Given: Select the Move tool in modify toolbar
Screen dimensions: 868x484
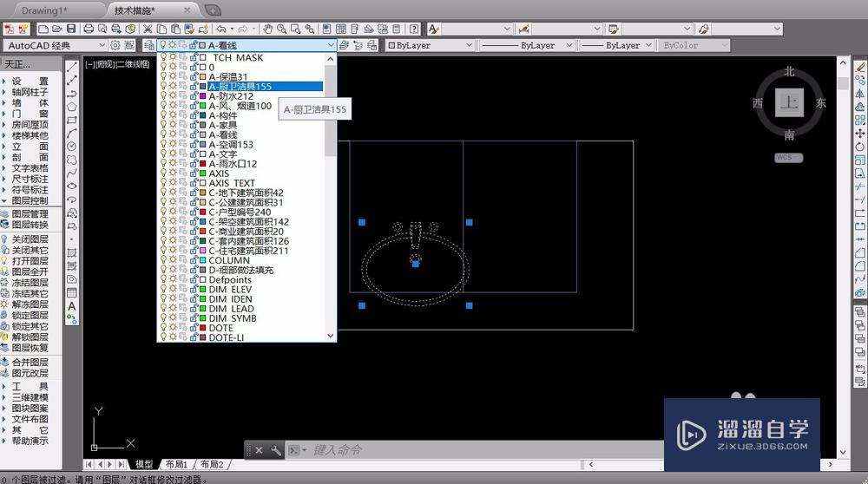Looking at the screenshot, I should (x=860, y=134).
